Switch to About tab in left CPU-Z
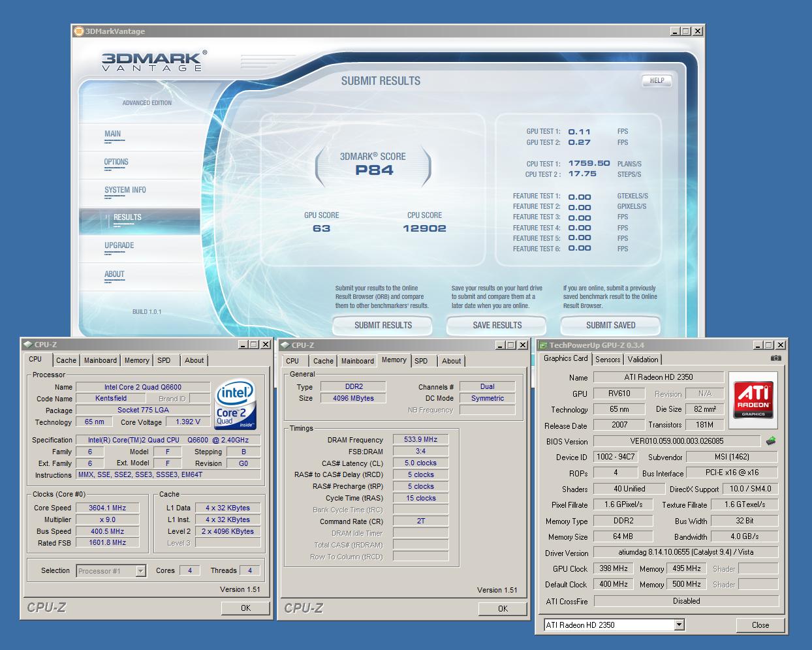The height and width of the screenshot is (650, 812). (x=194, y=360)
